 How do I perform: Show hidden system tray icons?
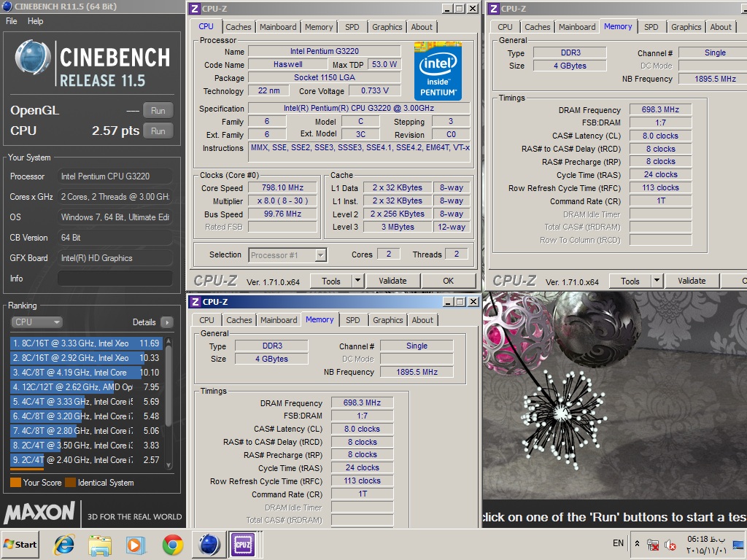pyautogui.click(x=637, y=543)
